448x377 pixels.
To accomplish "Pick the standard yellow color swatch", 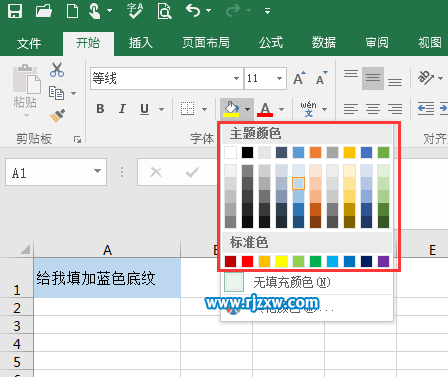I will pyautogui.click(x=281, y=261).
